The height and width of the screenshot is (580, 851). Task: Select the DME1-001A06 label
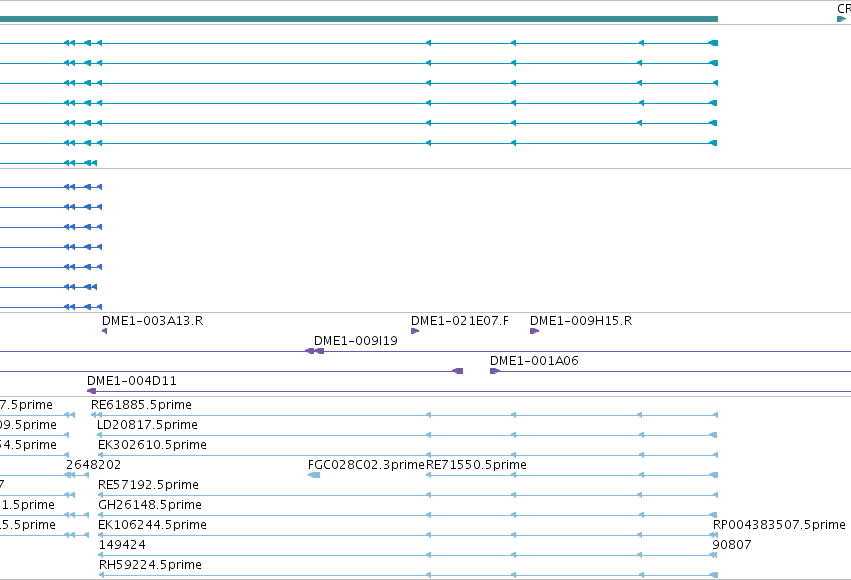point(534,361)
